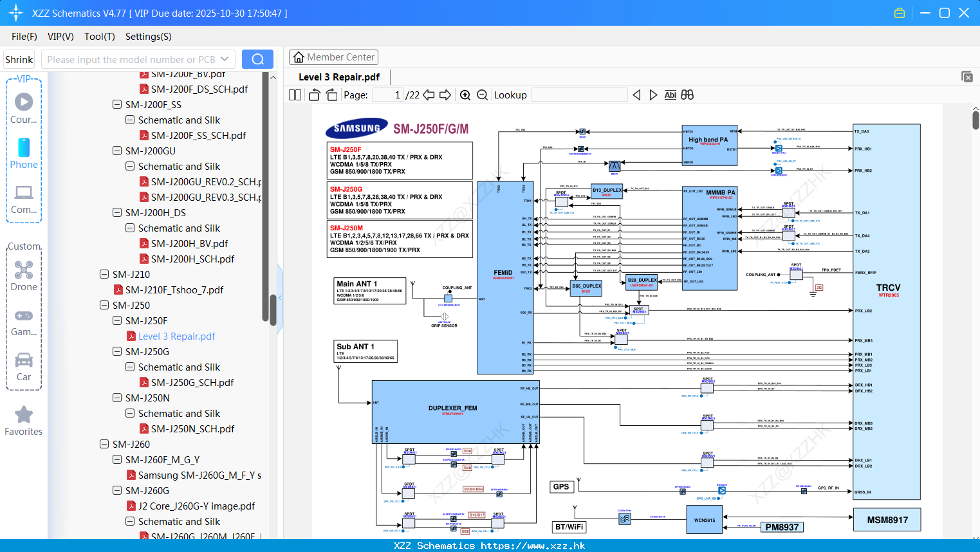The height and width of the screenshot is (552, 980).
Task: Click the panel splitter collapse handle
Action: 281,299
